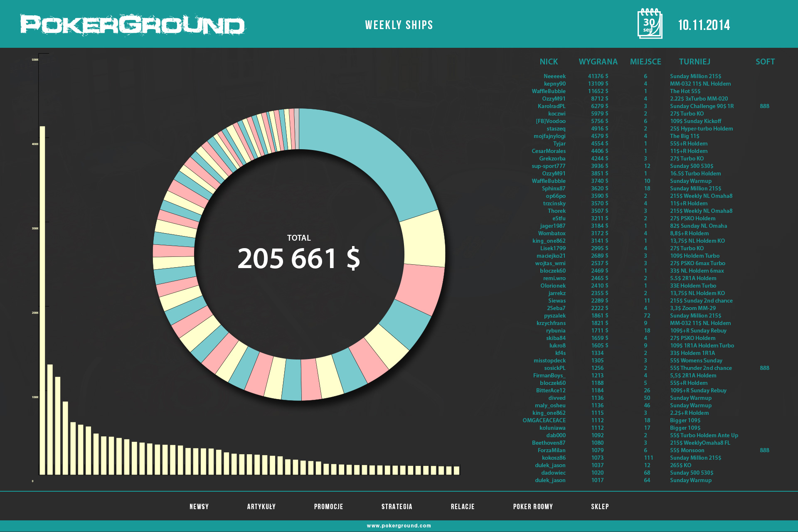
Task: Click www.pokerground.com footer link
Action: pos(399,526)
